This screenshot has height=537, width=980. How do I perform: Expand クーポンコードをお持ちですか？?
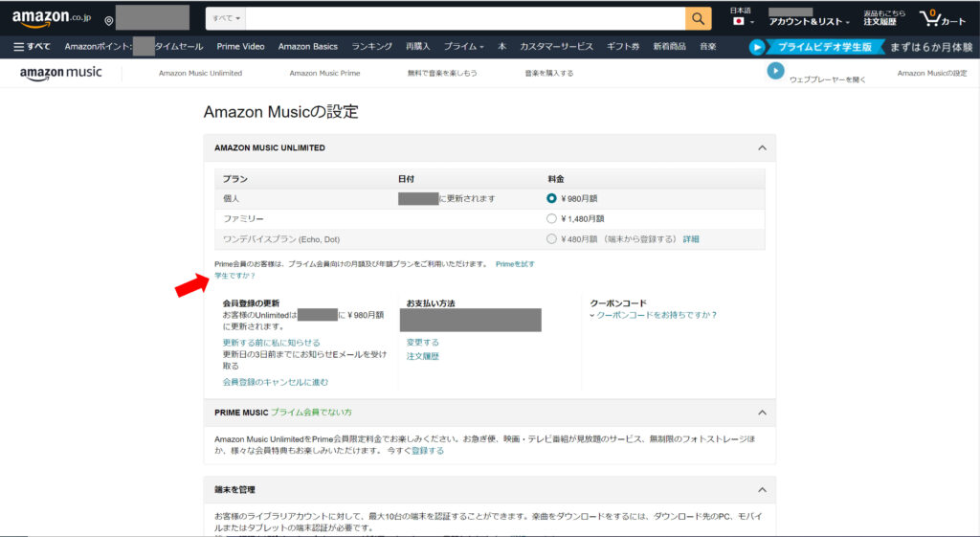point(653,315)
